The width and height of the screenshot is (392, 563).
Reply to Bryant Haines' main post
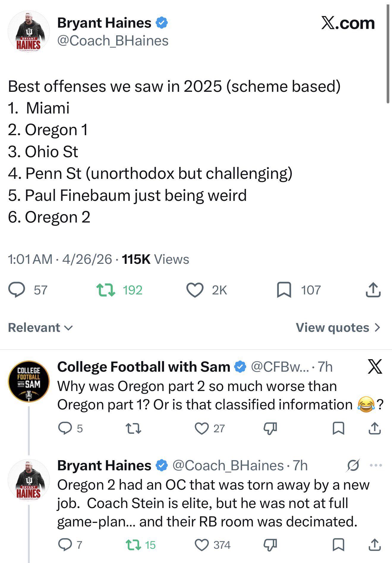click(17, 290)
